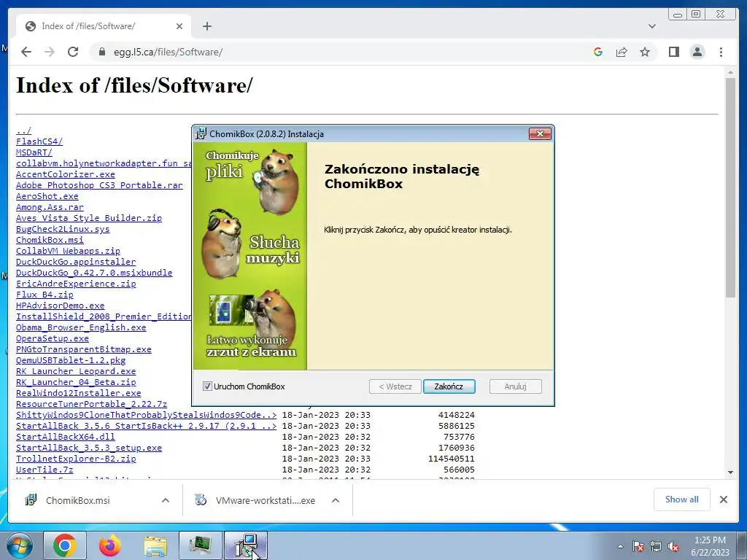
Task: Click Aves_Vista_Style_Builder.zip link
Action: coord(88,218)
